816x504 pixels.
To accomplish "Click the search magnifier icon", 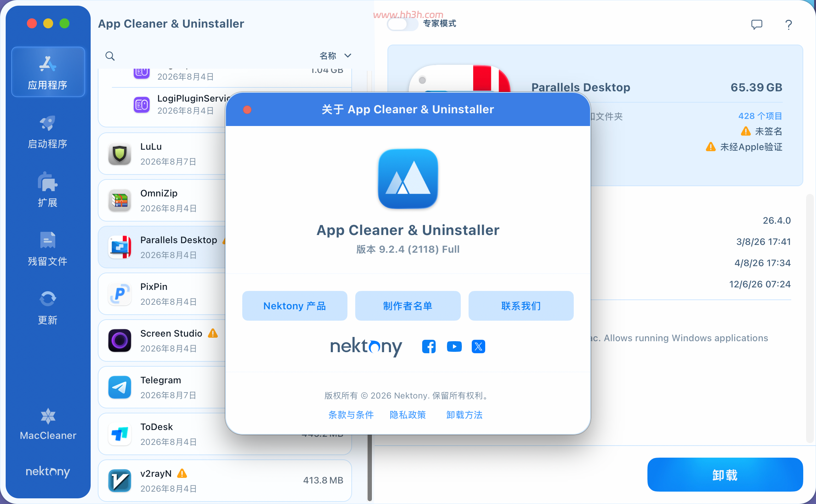I will 110,56.
